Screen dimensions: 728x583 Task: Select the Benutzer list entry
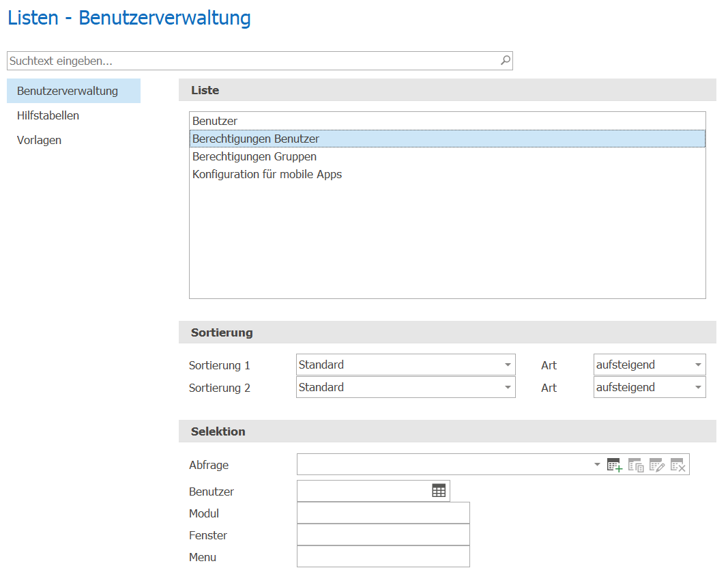pyautogui.click(x=448, y=121)
